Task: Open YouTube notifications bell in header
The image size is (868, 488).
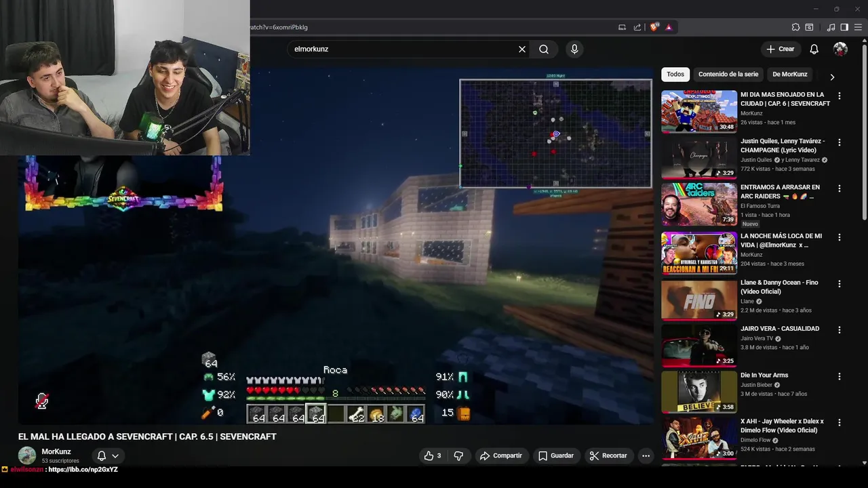Action: click(814, 49)
